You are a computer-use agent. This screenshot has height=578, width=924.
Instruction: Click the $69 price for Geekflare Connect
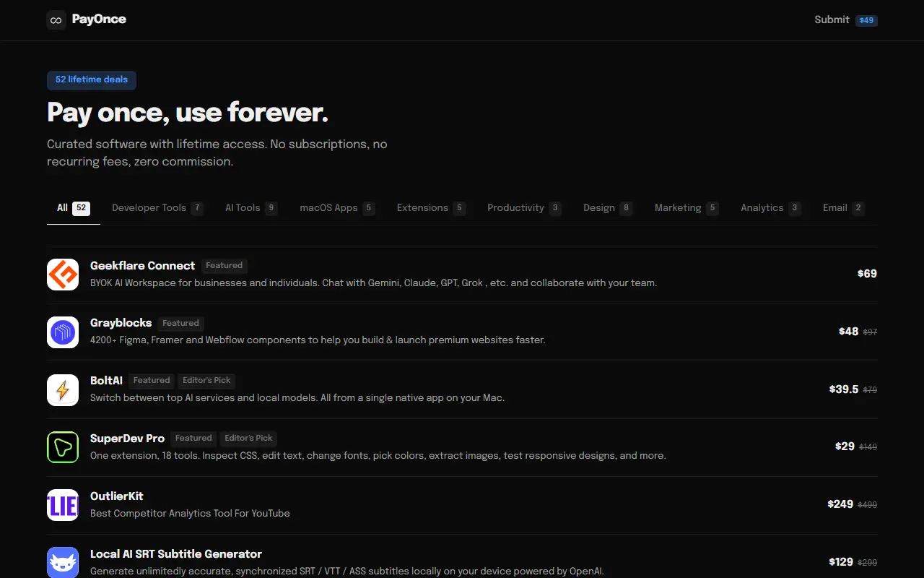867,274
